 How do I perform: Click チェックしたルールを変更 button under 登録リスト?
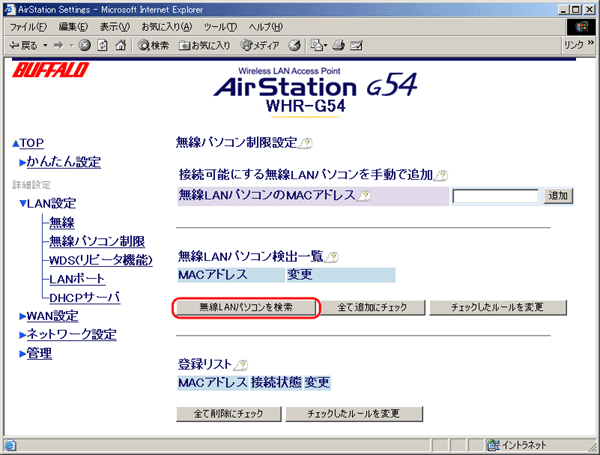[354, 414]
